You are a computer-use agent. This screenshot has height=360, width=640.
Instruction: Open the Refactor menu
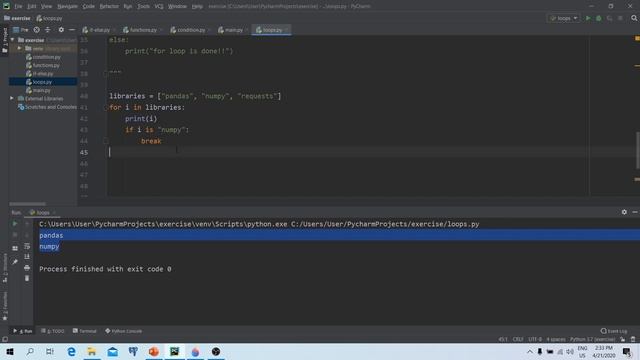[109, 6]
